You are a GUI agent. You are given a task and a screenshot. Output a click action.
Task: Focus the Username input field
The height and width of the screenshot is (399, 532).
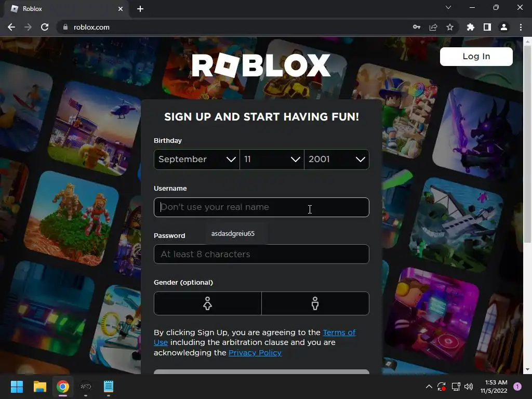tap(261, 207)
